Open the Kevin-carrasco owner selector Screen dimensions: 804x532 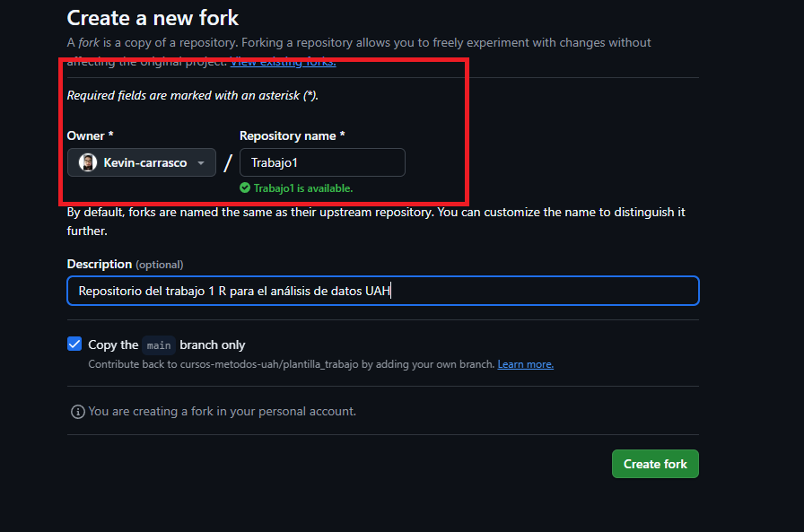click(x=142, y=162)
